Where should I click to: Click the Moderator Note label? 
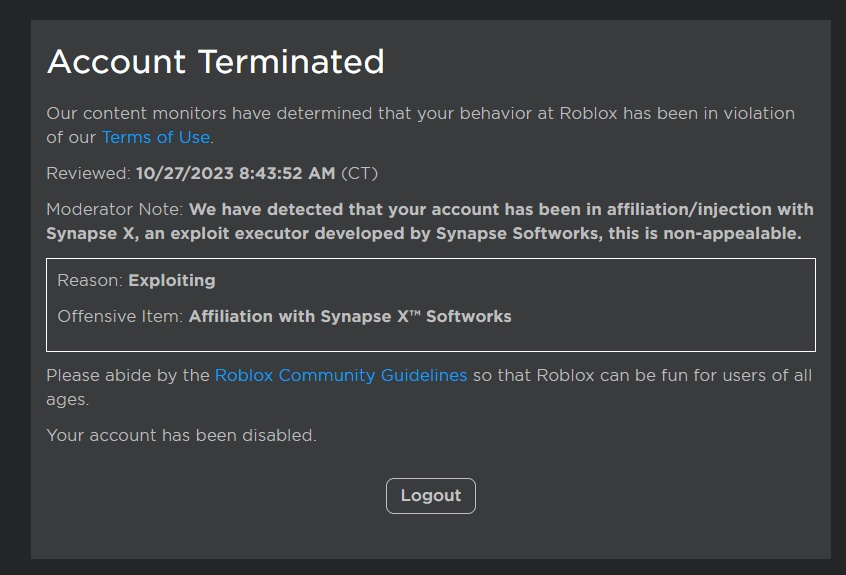coord(115,209)
